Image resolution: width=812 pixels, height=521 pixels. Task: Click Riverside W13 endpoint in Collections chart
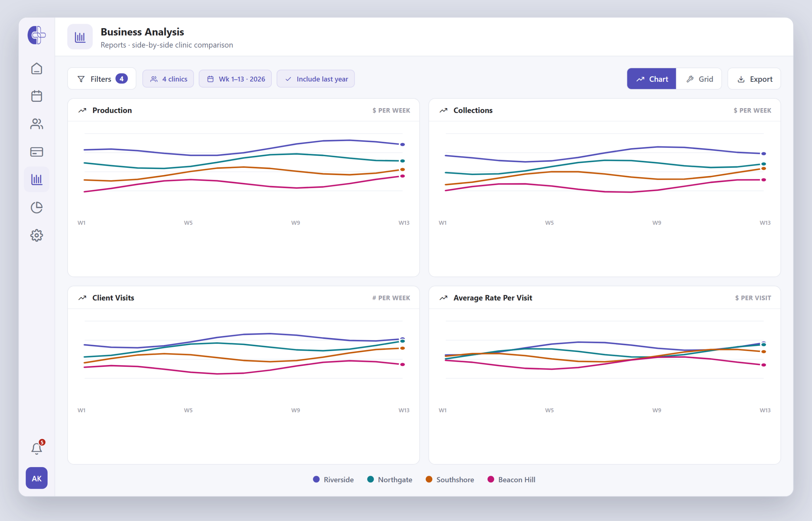[x=763, y=153]
